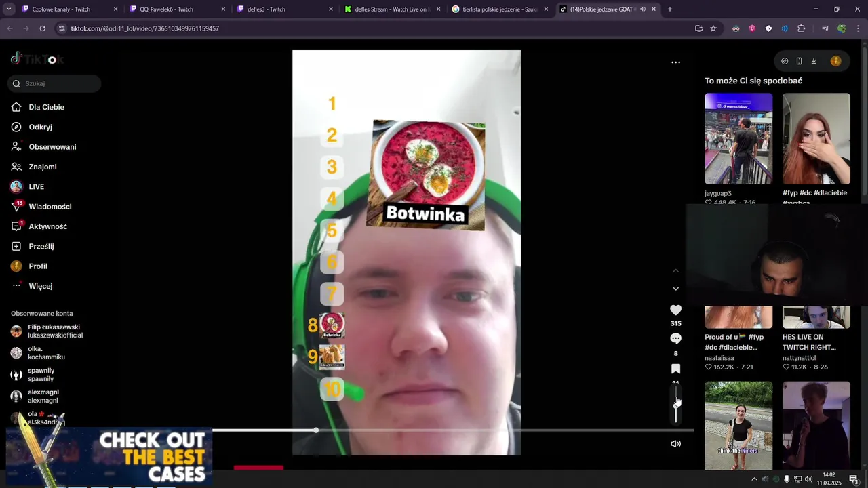
Task: Open spawnily followed account
Action: coord(33,375)
